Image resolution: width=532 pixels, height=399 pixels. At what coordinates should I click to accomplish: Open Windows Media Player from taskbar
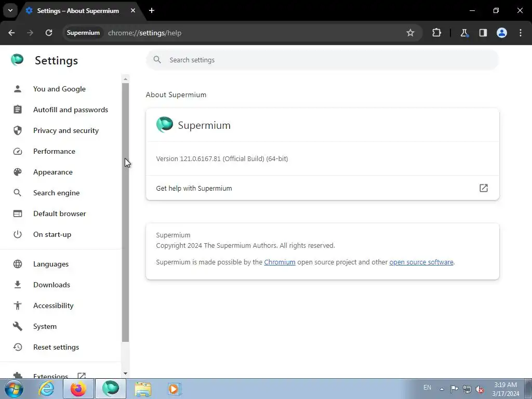click(x=175, y=389)
